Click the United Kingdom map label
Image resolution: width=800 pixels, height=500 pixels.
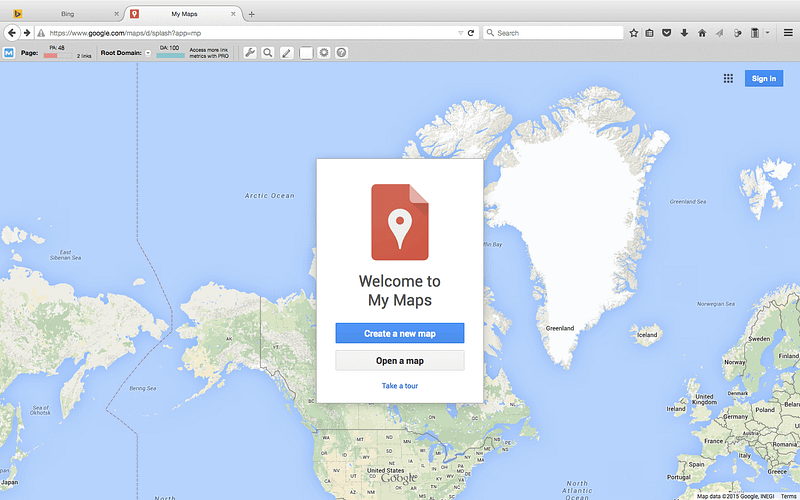click(704, 399)
